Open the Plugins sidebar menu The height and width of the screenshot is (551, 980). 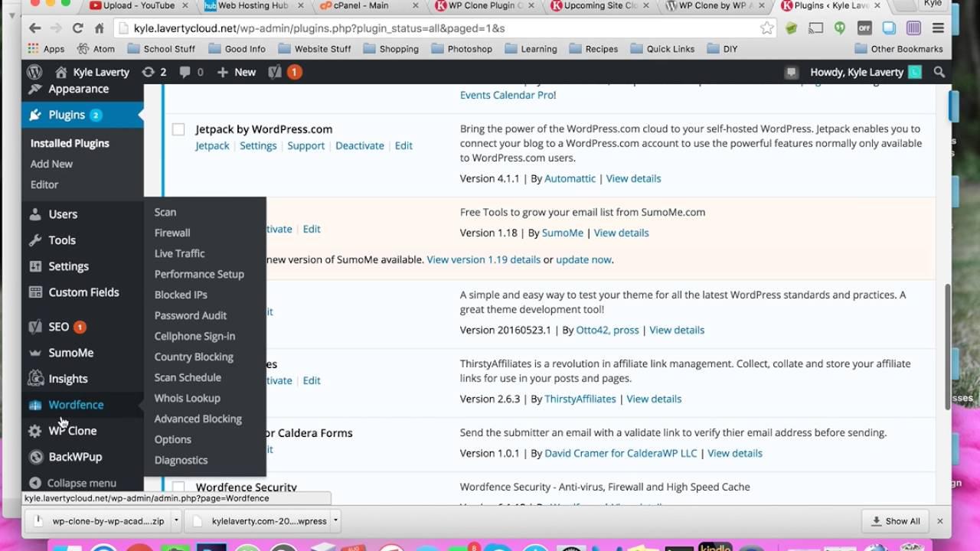(83, 115)
